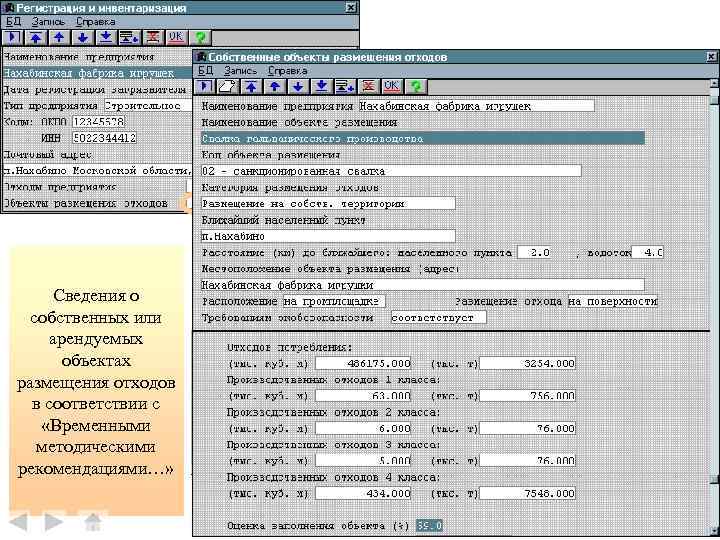This screenshot has height=540, width=720.
Task: Click field 02 - санкционированная свалка
Action: [x=391, y=171]
